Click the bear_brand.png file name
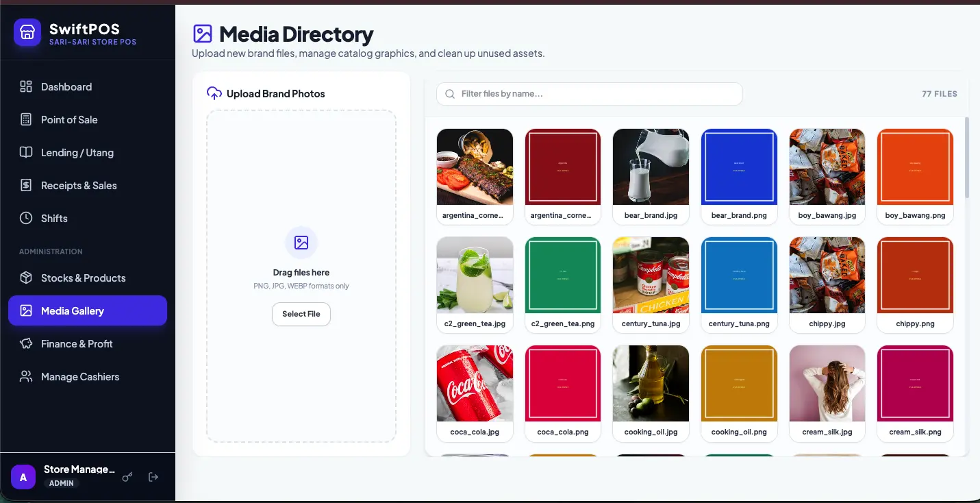980x503 pixels. click(x=739, y=215)
